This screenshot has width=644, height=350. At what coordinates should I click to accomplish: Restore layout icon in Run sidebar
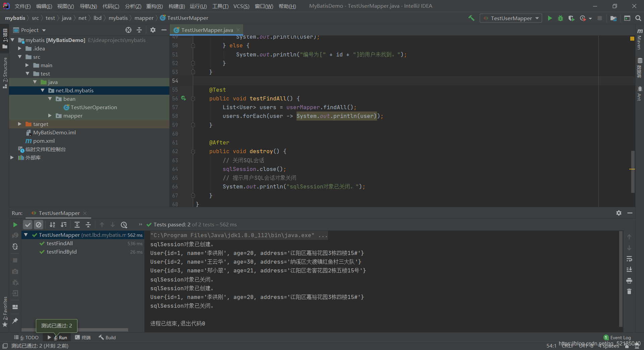[15, 307]
